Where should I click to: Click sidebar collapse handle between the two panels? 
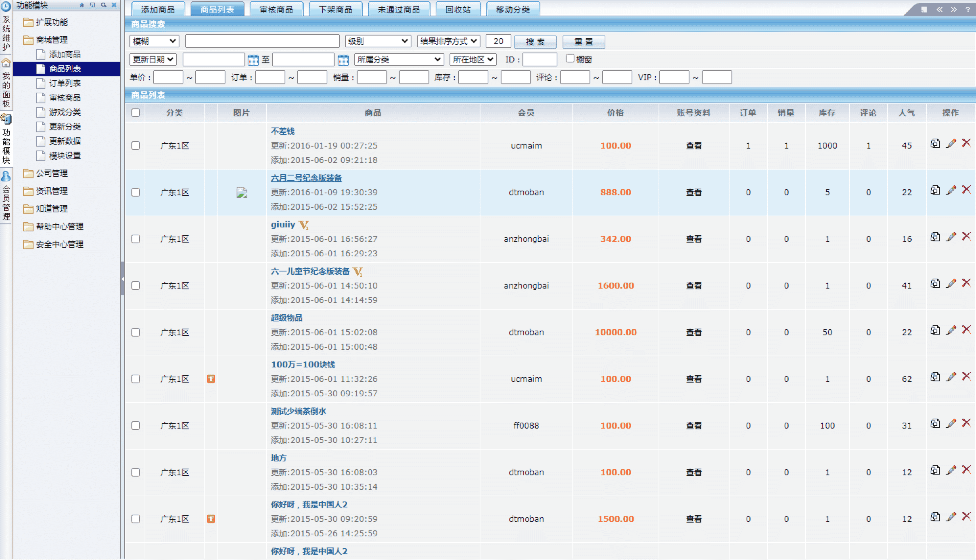(x=122, y=279)
